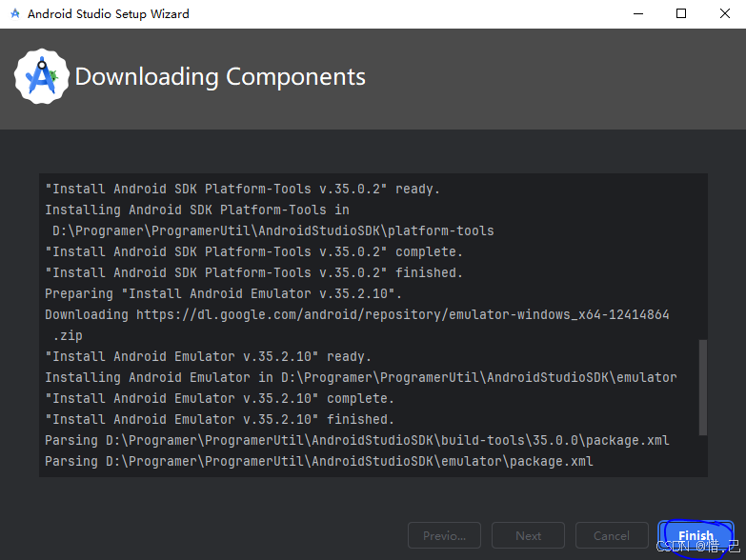Image resolution: width=746 pixels, height=560 pixels.
Task: Click the 'Downloading Components' heading
Action: point(220,76)
